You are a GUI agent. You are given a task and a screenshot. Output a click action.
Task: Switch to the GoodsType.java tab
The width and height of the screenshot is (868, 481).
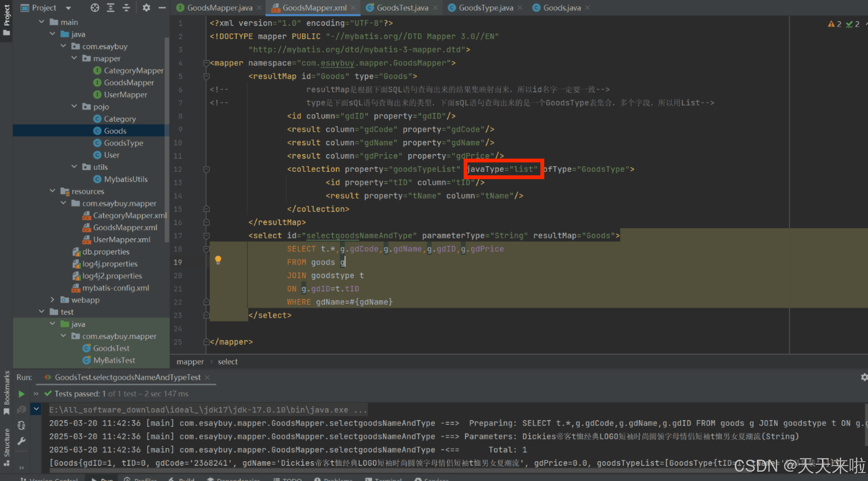[x=485, y=8]
